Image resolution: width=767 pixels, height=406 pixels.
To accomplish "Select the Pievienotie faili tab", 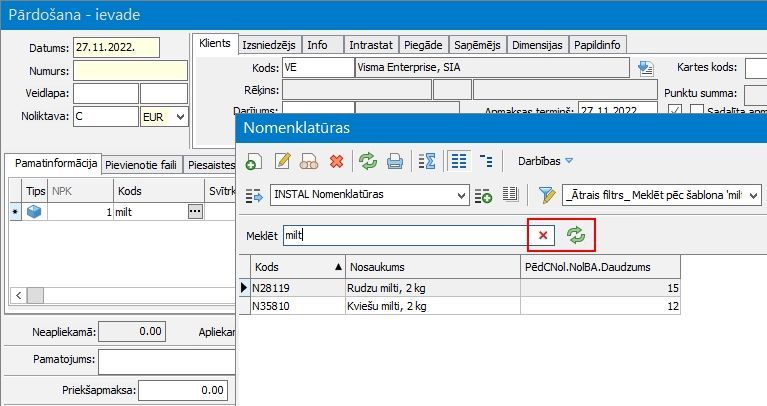I will tap(141, 165).
